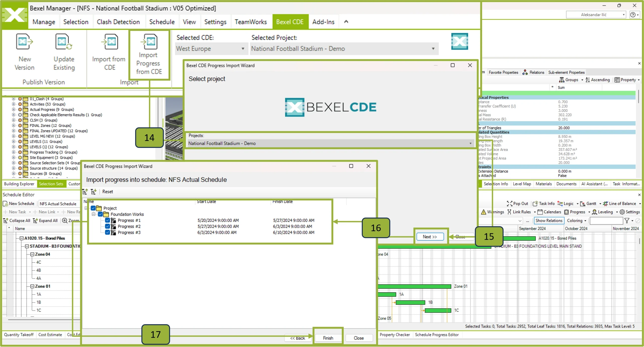This screenshot has width=644, height=347.
Task: Toggle visibility circle of CLSH set
Action: coord(20,120)
